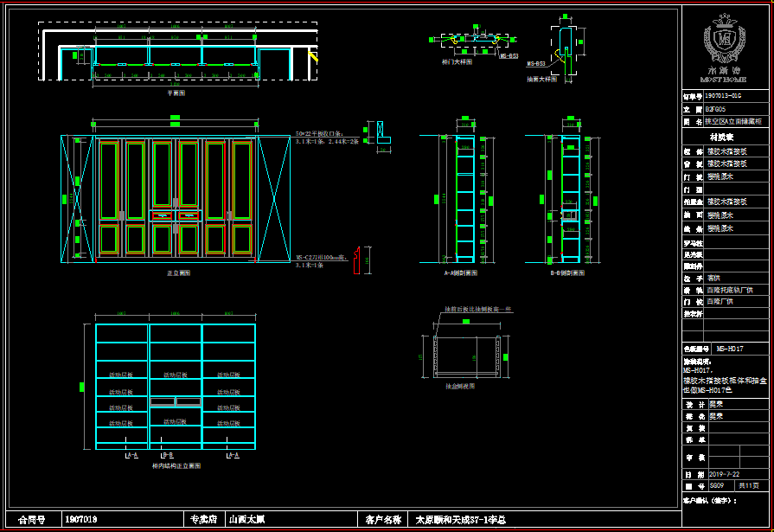Select the B-B侧剖面图 section drawing
This screenshot has height=532, width=774.
tap(566, 198)
